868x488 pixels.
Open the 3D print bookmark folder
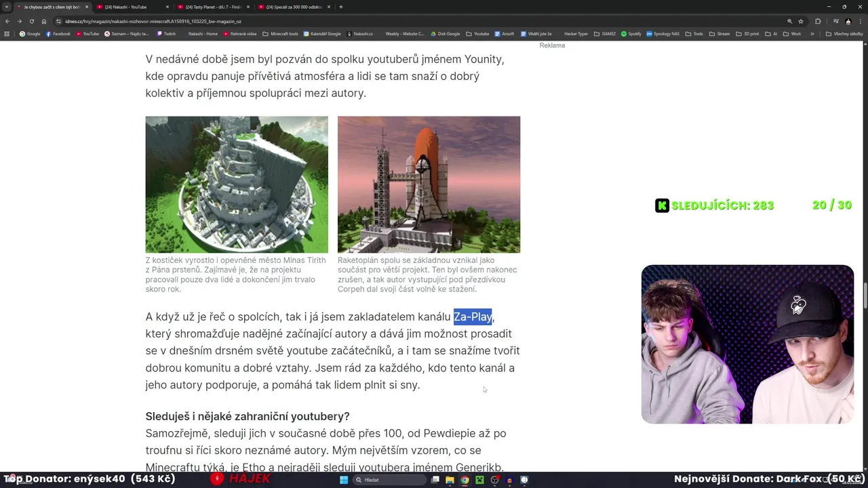pyautogui.click(x=747, y=34)
